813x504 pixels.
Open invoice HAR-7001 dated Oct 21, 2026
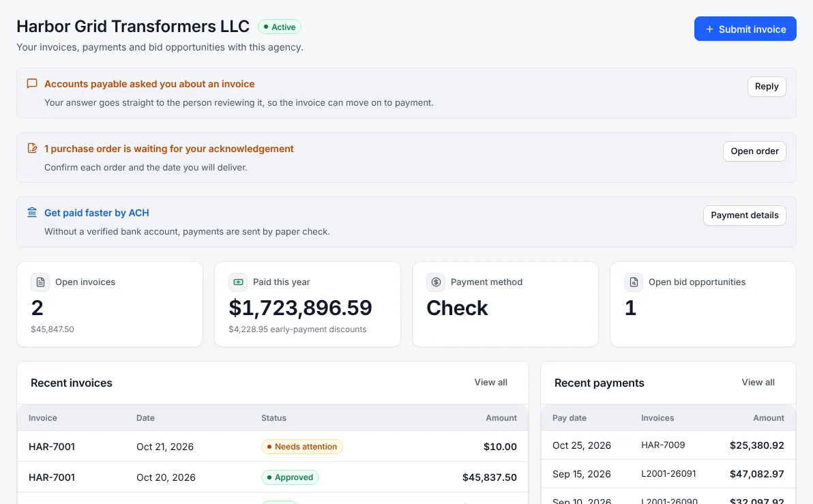point(273,447)
